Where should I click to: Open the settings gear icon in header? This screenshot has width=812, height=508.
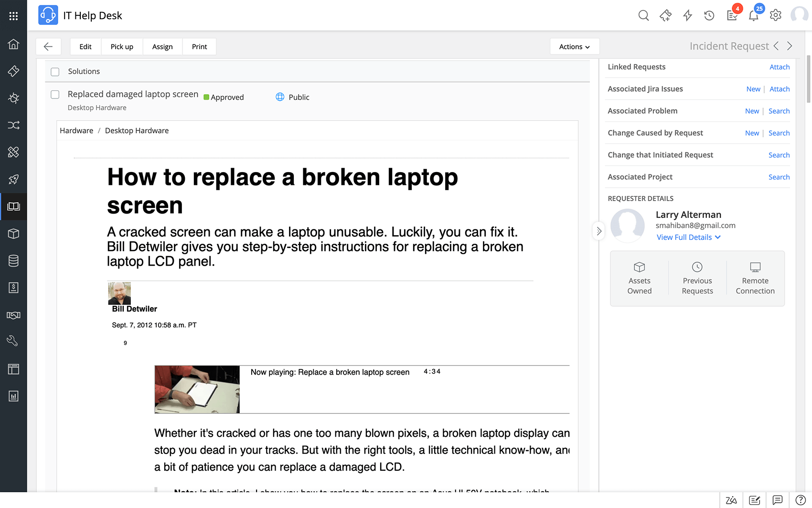click(775, 16)
